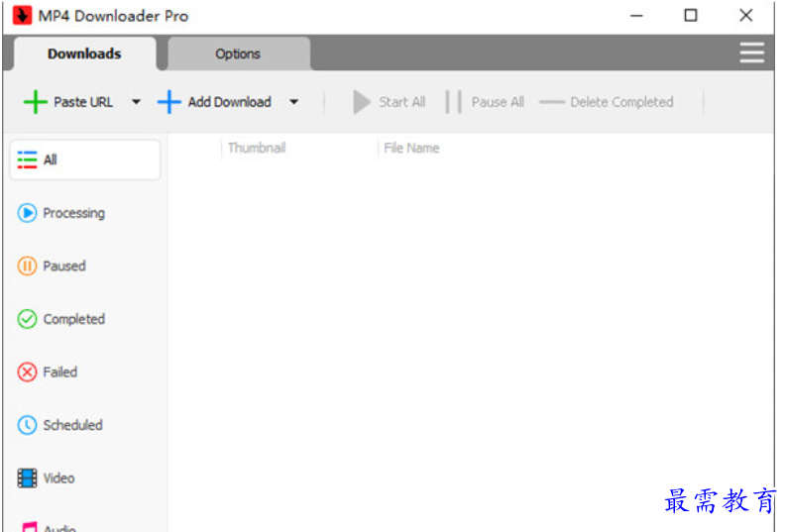Show the Completed downloads filter
Viewport: 785px width, 532px height.
[x=85, y=319]
